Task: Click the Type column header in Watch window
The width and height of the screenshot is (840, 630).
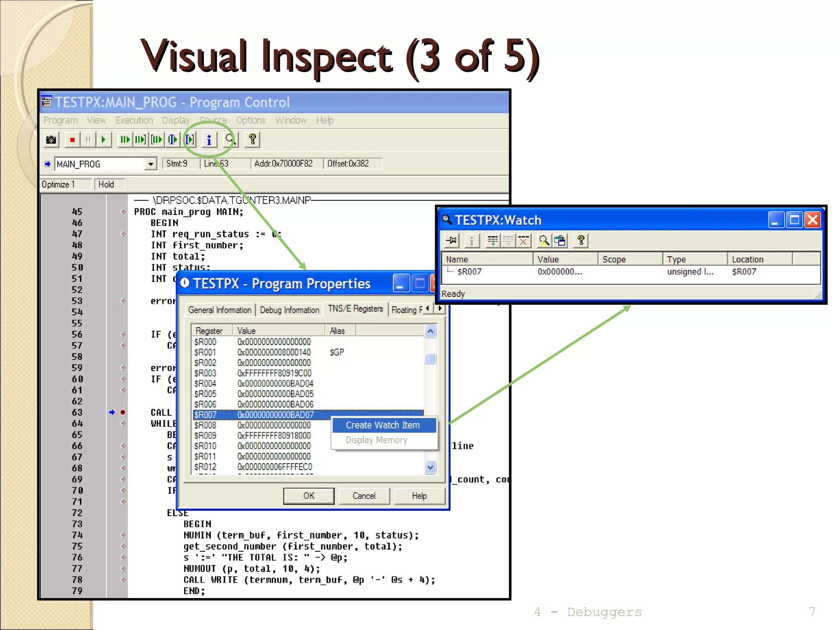Action: pos(695,260)
